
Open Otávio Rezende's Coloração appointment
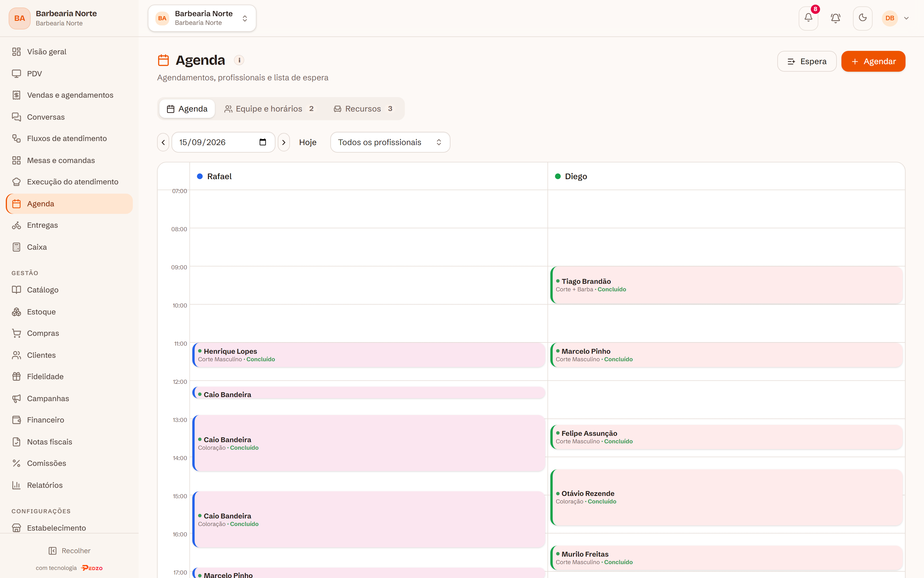point(726,497)
